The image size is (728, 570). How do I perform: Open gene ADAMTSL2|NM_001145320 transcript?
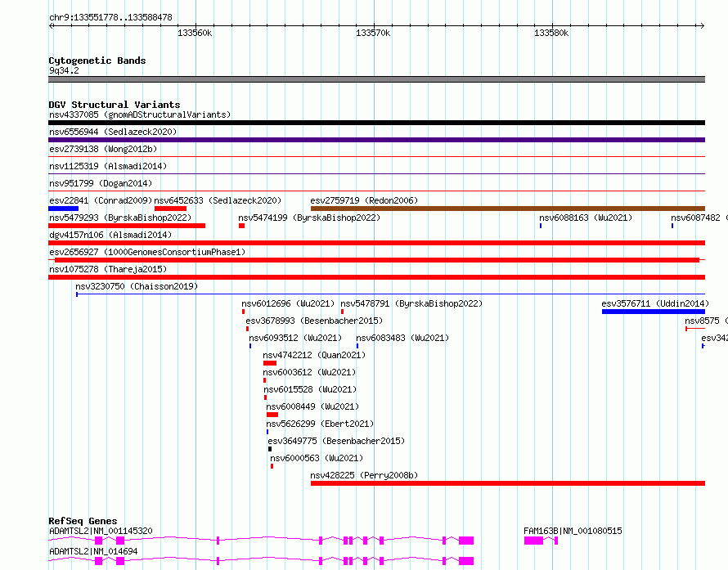[x=261, y=541]
